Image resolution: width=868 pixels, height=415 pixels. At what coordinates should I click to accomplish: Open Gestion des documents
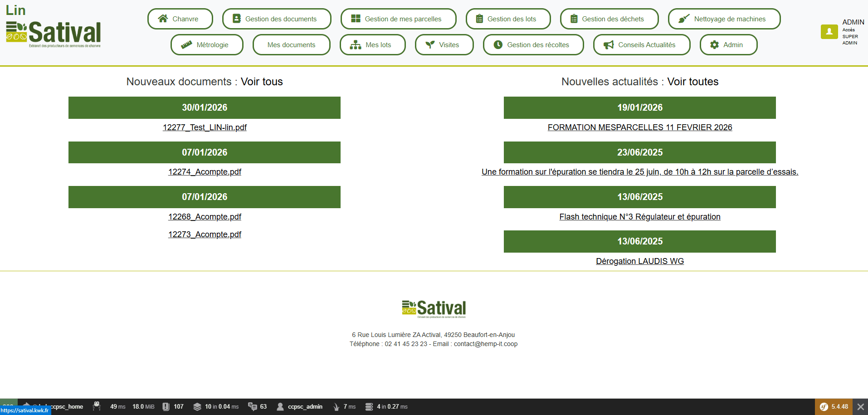coord(277,19)
